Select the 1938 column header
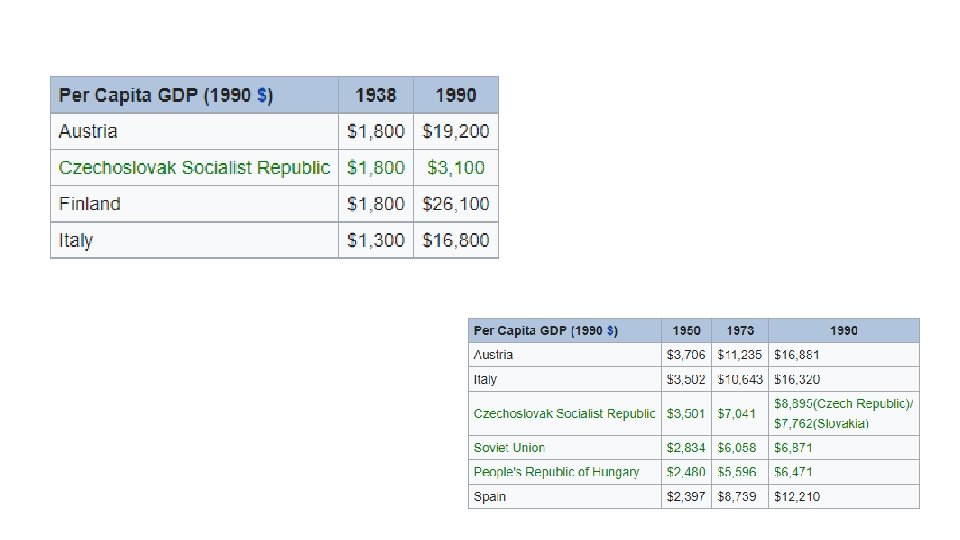Viewport: 960px width, 540px height. pos(375,96)
